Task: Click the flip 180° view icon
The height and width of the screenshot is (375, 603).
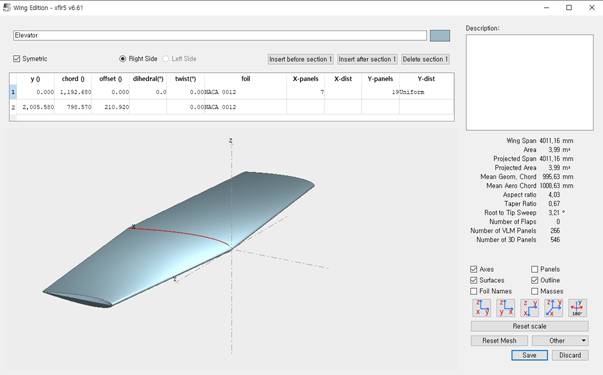Action: point(577,308)
